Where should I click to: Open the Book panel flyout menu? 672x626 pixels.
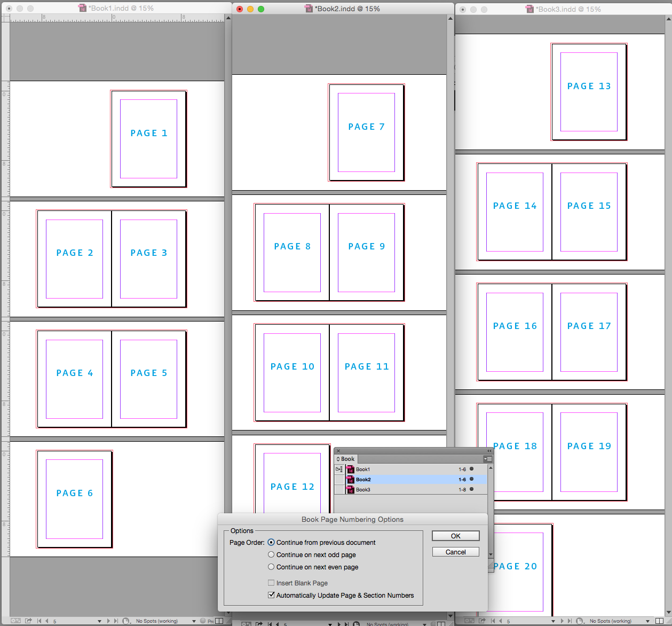[x=488, y=459]
